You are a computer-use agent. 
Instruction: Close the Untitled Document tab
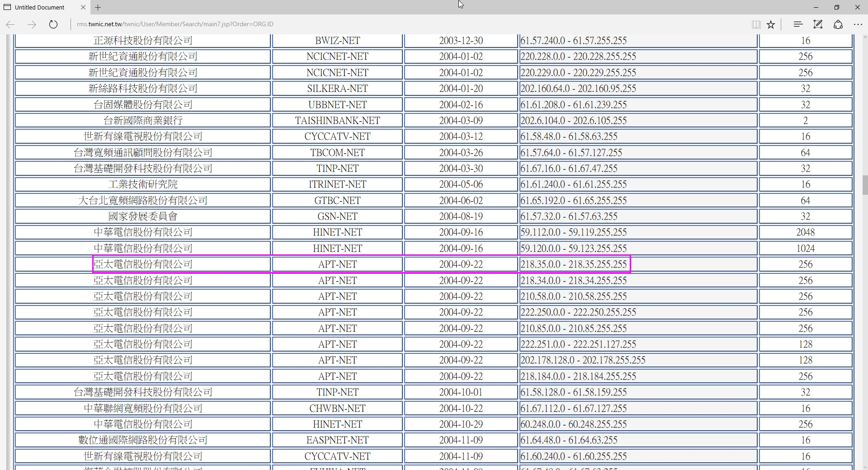coord(83,7)
